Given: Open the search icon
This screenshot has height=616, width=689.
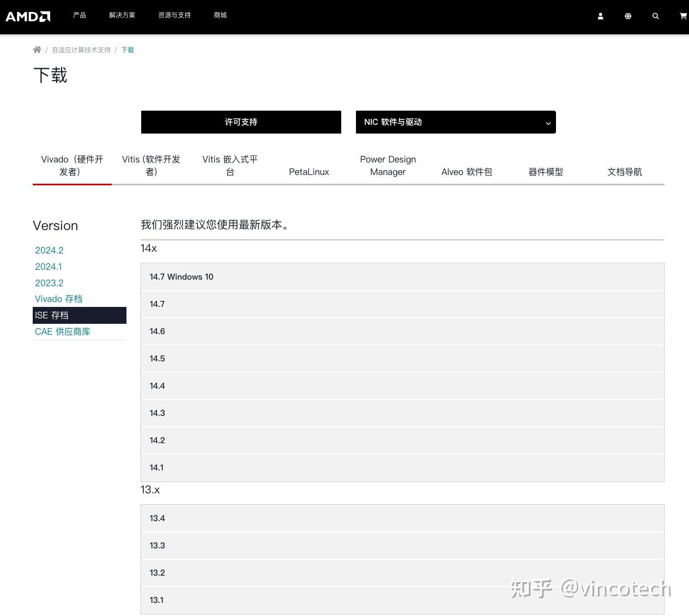Looking at the screenshot, I should click(655, 16).
